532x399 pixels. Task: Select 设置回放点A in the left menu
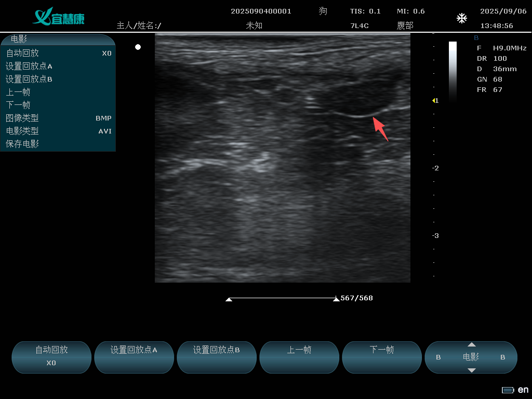tap(58, 66)
